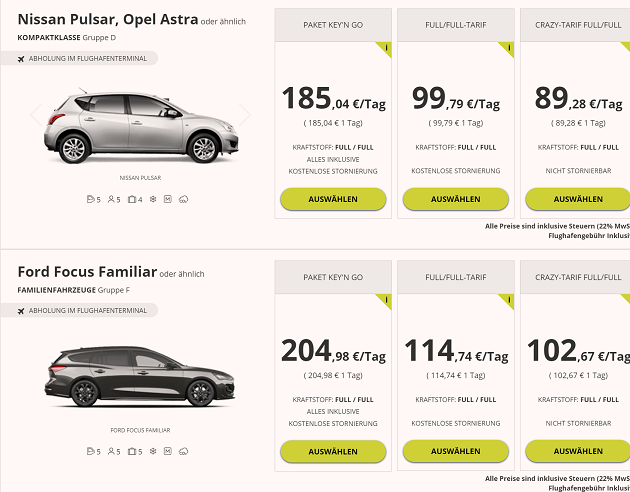Select Nissan Pulsar Paket Key'n Go for 185,04 €

click(x=333, y=199)
